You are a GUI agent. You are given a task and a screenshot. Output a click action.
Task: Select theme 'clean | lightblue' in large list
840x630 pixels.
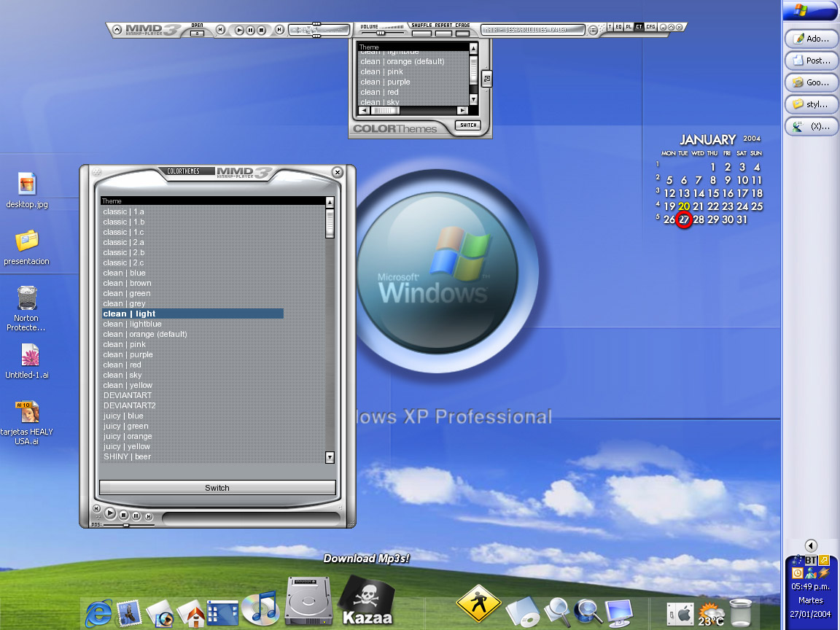point(132,324)
